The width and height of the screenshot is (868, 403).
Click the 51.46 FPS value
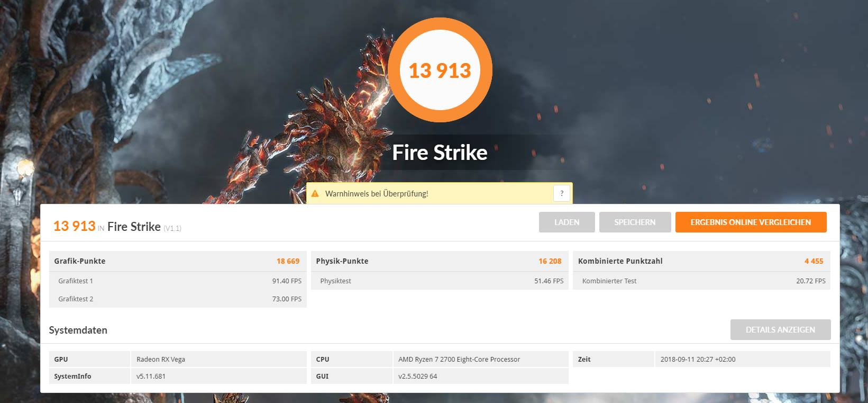pos(549,281)
